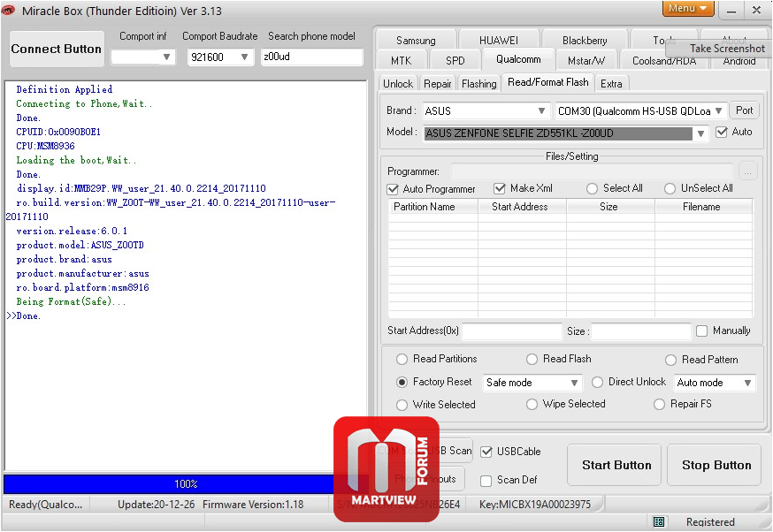Open the Coolsand/RDA tab
Screen dimensions: 773x532
click(x=664, y=61)
